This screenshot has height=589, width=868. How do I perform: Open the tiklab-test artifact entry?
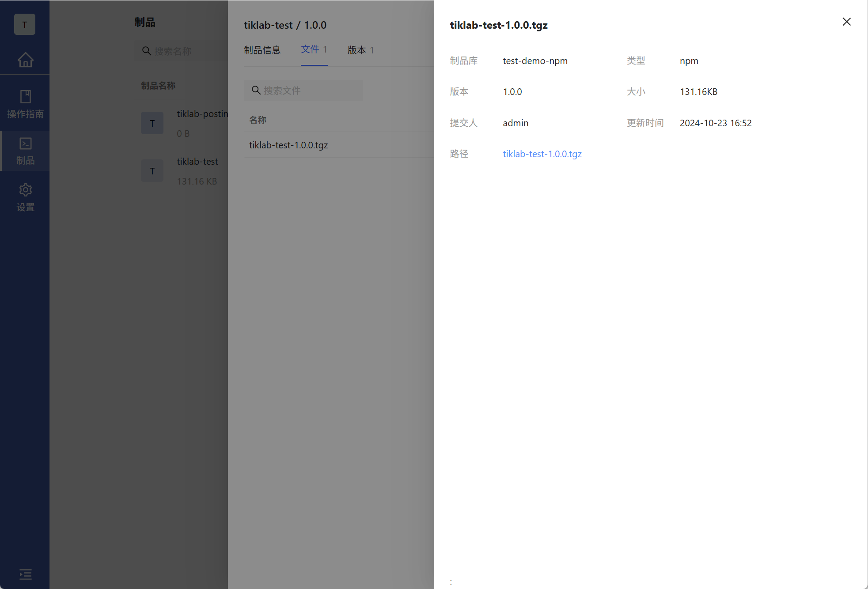197,162
